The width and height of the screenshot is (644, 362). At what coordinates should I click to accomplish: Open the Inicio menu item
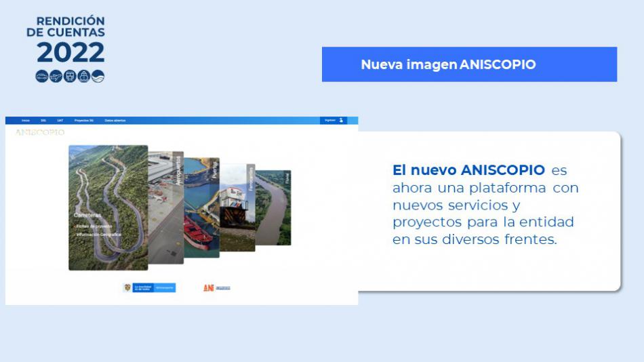(26, 121)
